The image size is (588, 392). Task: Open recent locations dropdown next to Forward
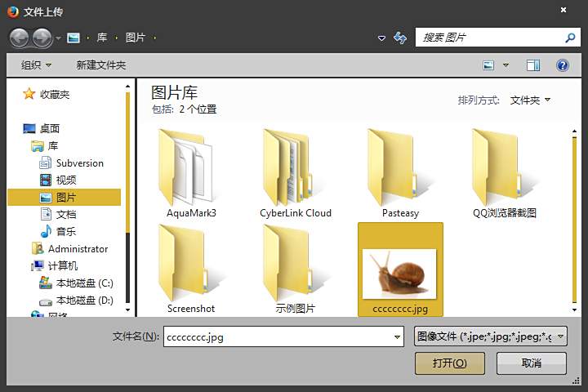[58, 38]
